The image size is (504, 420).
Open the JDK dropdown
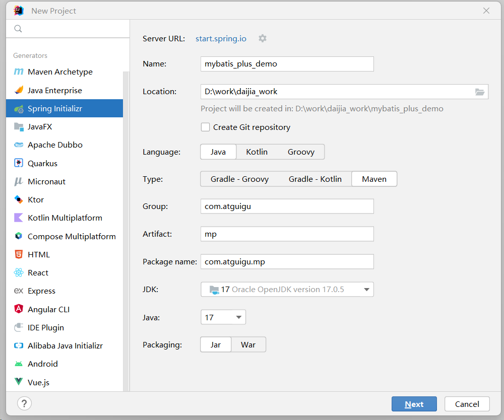pyautogui.click(x=287, y=289)
